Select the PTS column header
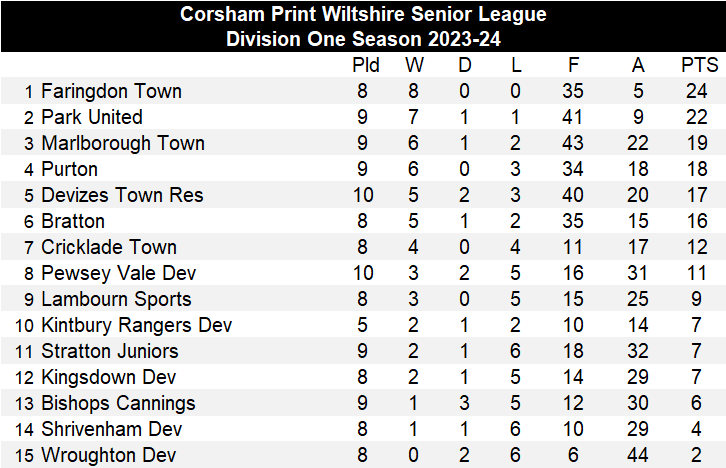The height and width of the screenshot is (468, 726). (700, 65)
